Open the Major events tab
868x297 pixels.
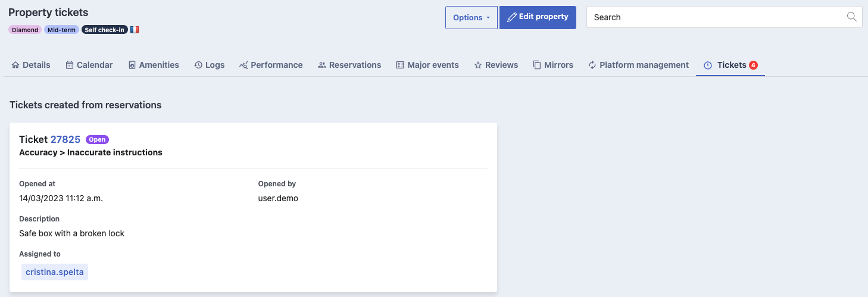click(427, 65)
